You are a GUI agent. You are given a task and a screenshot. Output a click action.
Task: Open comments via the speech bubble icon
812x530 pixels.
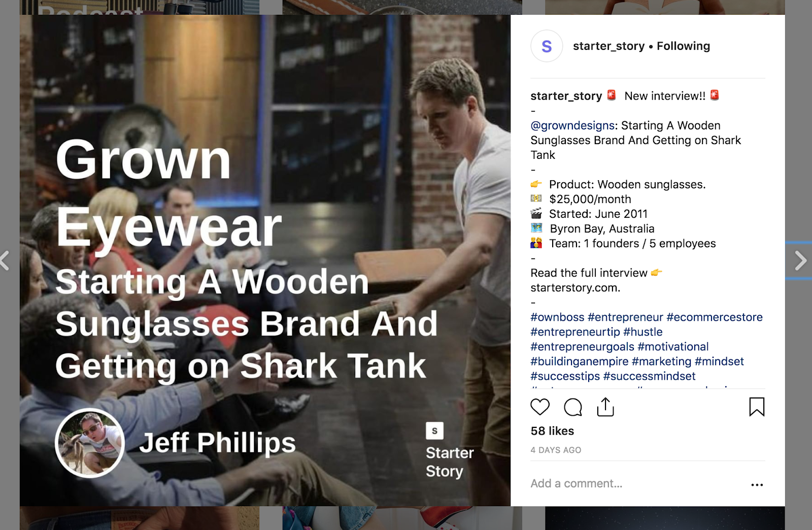[573, 407]
